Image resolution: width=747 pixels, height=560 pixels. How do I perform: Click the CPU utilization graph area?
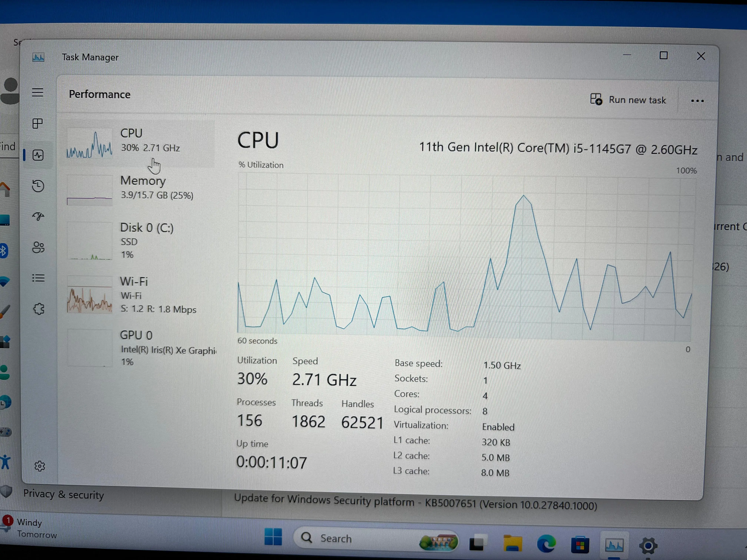(466, 256)
